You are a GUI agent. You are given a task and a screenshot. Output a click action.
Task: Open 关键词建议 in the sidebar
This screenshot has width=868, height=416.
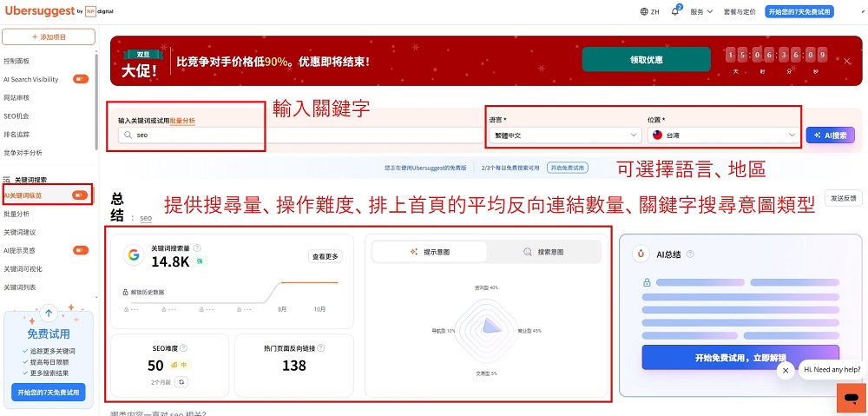tap(20, 232)
